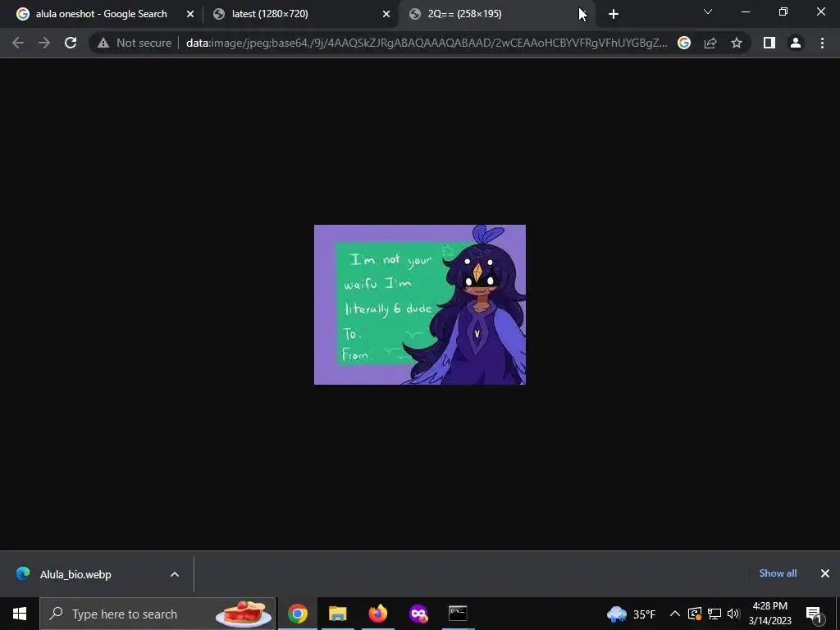Open a new browser tab
This screenshot has width=840, height=630.
[x=614, y=14]
